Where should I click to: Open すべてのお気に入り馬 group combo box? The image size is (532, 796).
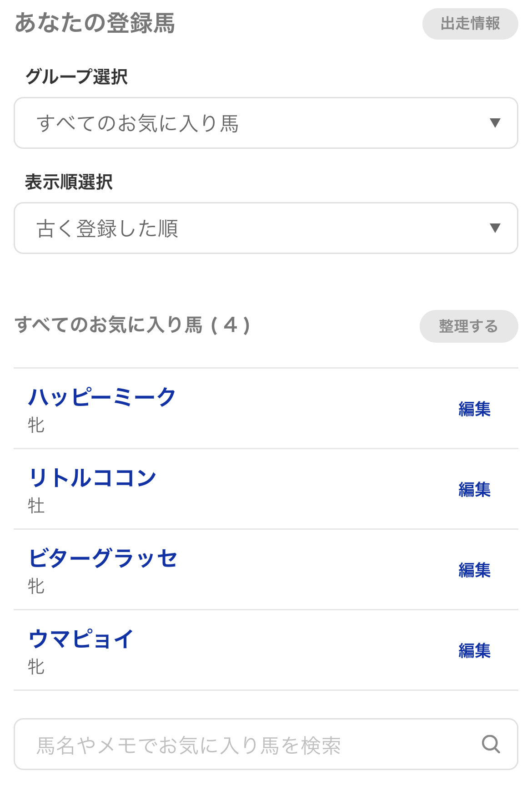point(266,123)
